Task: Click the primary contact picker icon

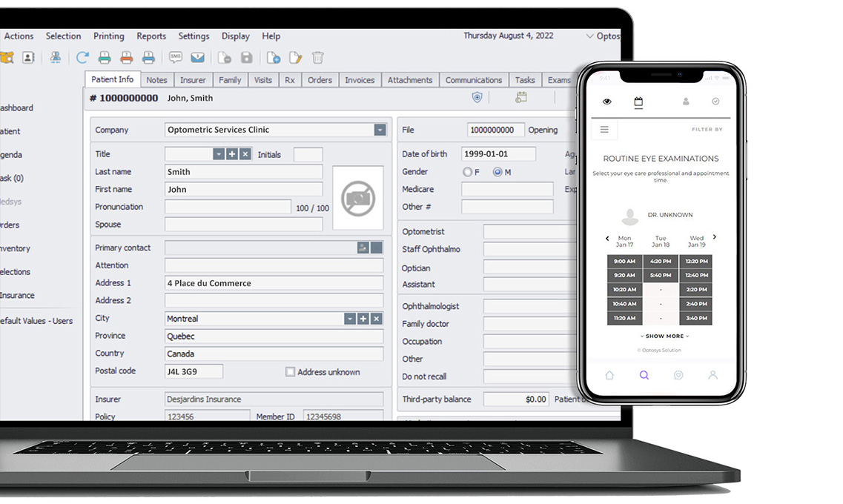Action: (x=363, y=248)
